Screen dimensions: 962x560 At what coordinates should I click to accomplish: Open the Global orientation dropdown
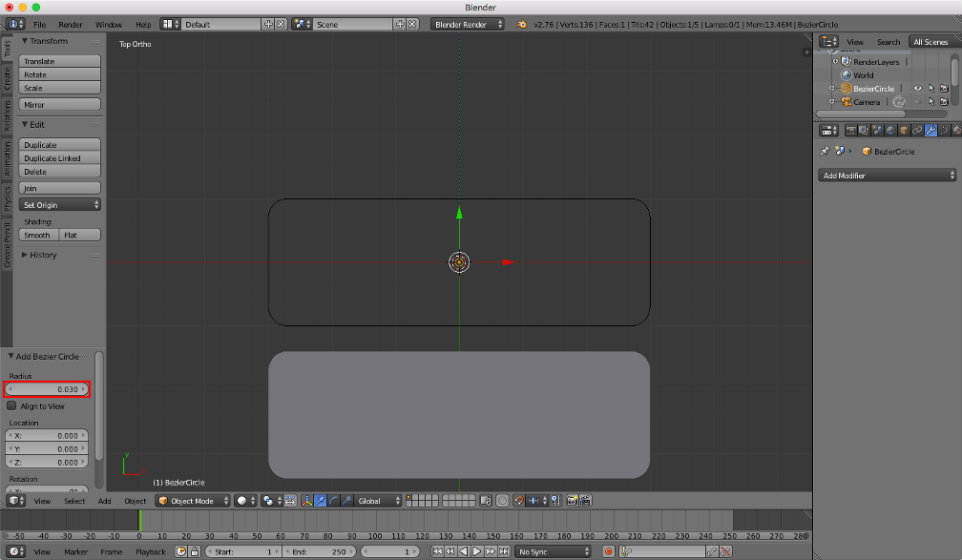pos(379,501)
